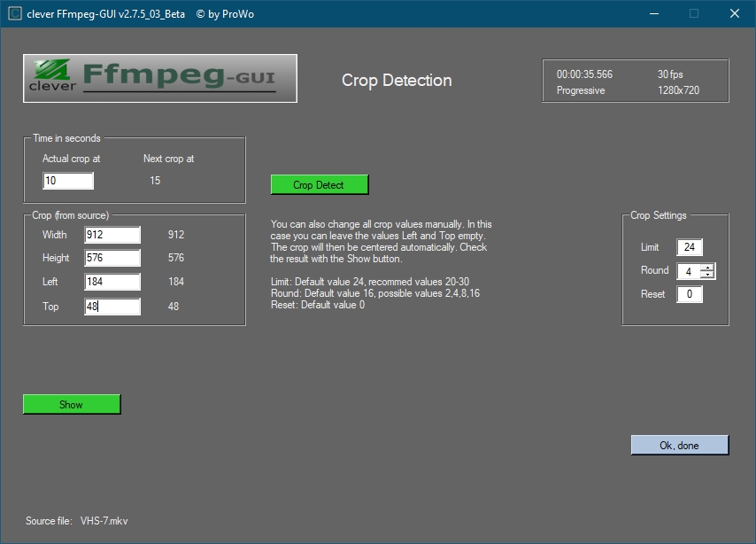The image size is (756, 544).
Task: Edit the Height input field
Action: click(x=112, y=258)
